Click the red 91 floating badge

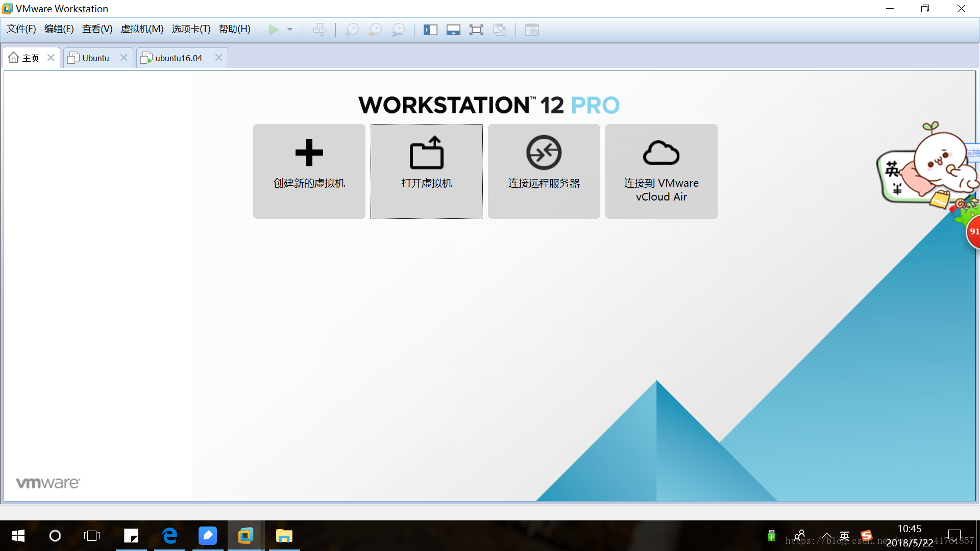click(x=973, y=231)
